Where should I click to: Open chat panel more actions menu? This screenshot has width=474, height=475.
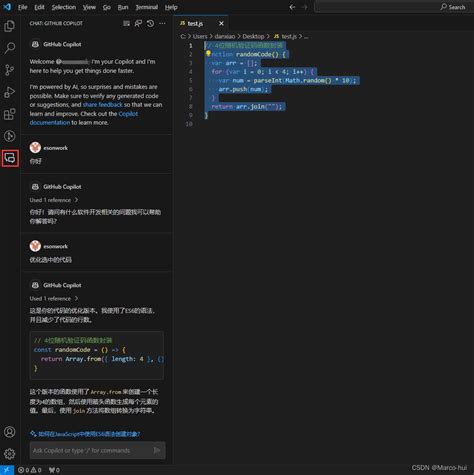pos(162,23)
